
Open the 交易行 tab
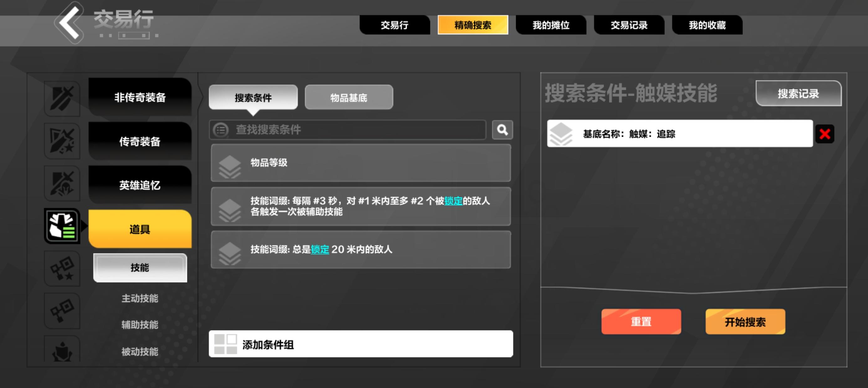(395, 25)
